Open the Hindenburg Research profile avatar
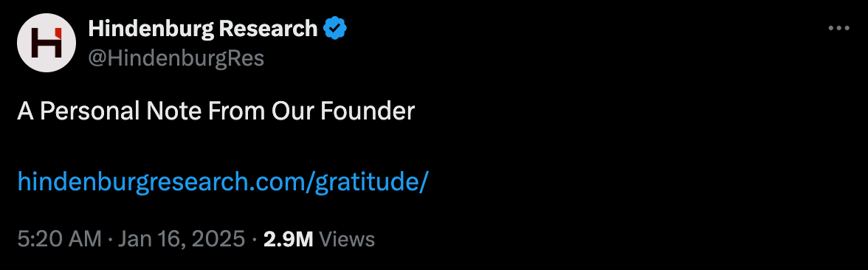The image size is (868, 270). tap(46, 43)
